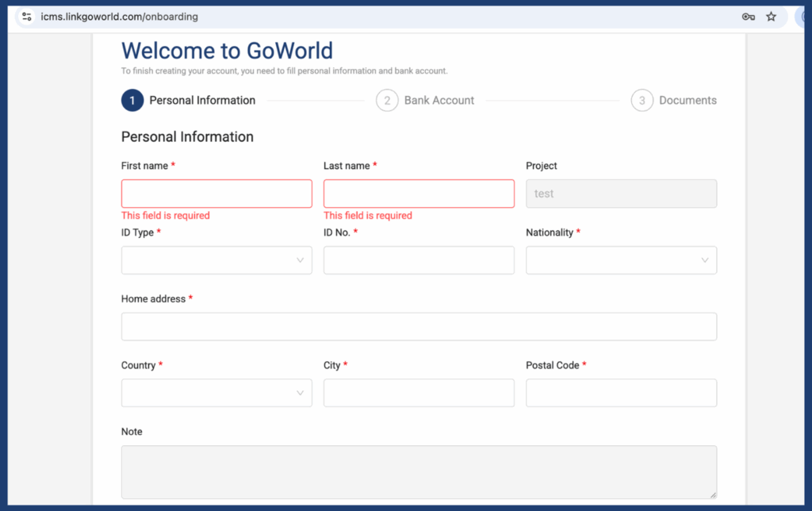
Task: Select the Personal Information step label
Action: click(x=202, y=101)
